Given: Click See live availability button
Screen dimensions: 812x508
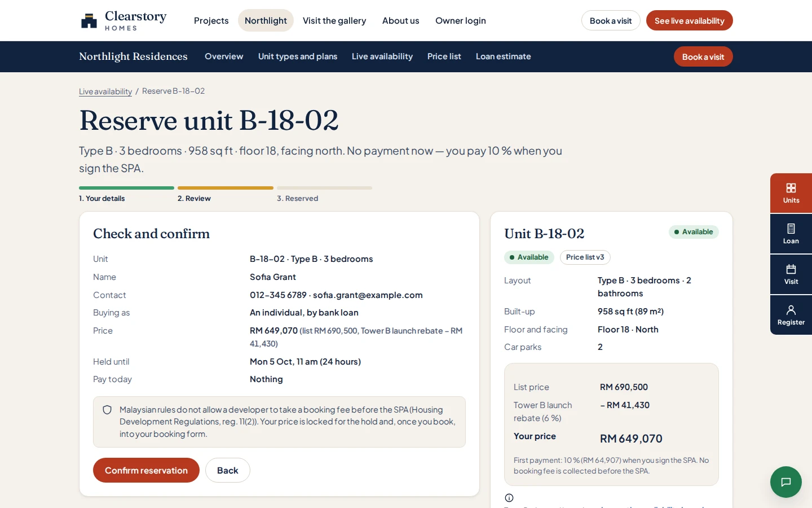Looking at the screenshot, I should 690,20.
